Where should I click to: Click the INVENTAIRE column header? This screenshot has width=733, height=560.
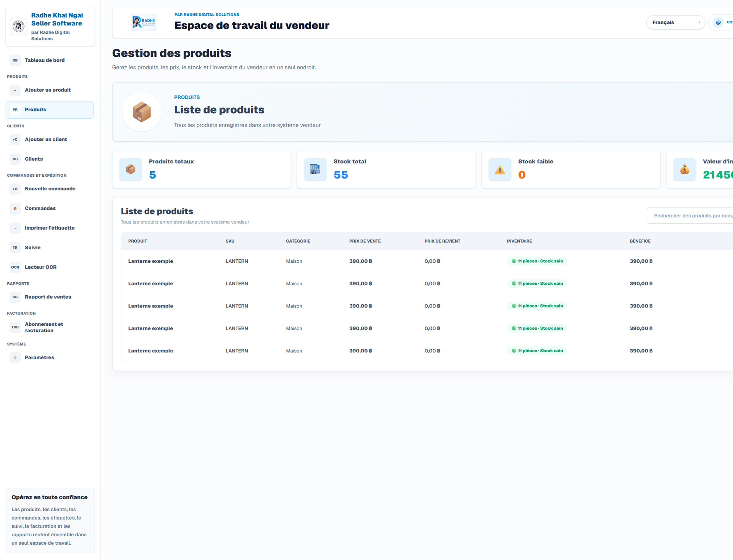[519, 241]
